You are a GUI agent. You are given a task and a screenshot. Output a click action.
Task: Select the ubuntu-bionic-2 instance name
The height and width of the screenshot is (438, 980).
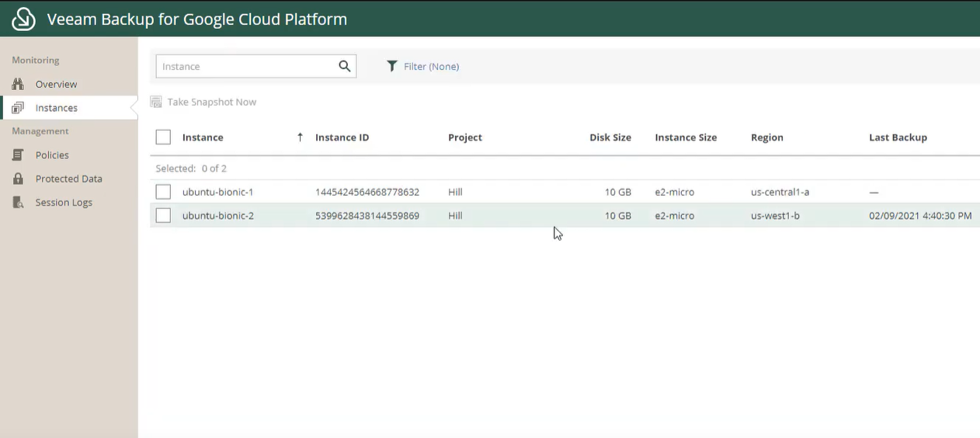click(x=218, y=215)
